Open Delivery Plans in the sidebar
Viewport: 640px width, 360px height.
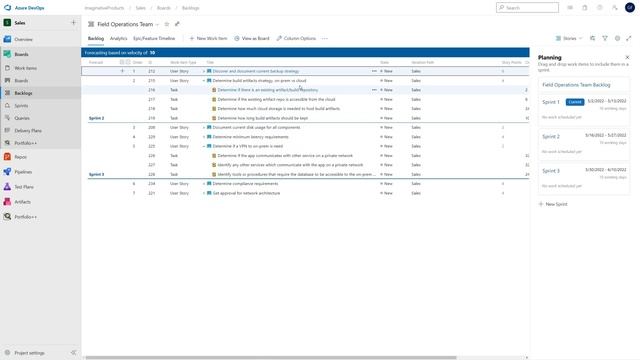pyautogui.click(x=28, y=131)
